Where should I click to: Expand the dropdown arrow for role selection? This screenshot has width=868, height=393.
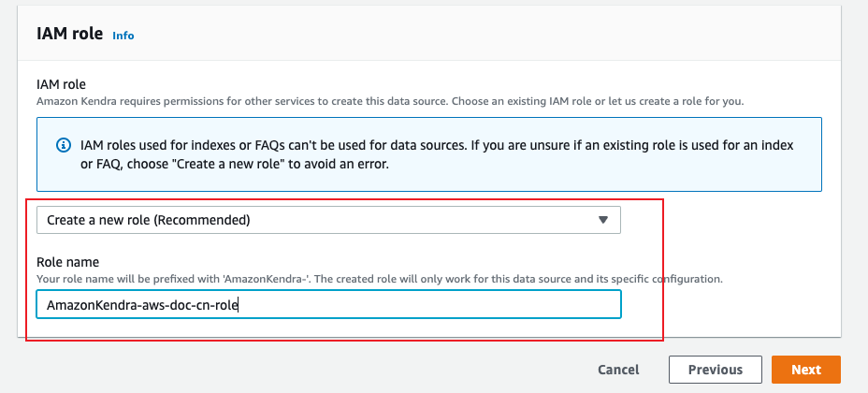[603, 220]
